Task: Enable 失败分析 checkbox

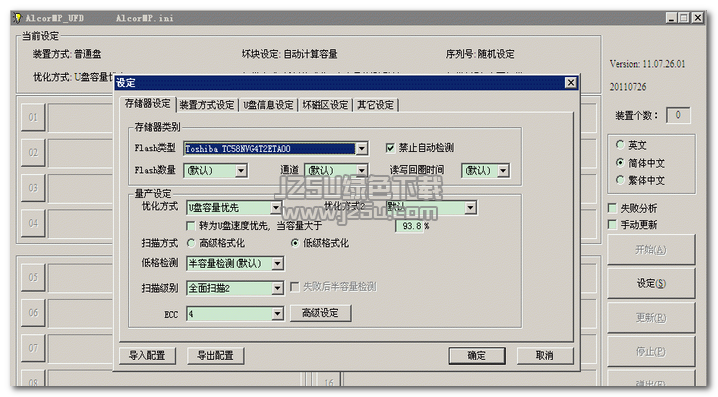Action: pos(612,208)
